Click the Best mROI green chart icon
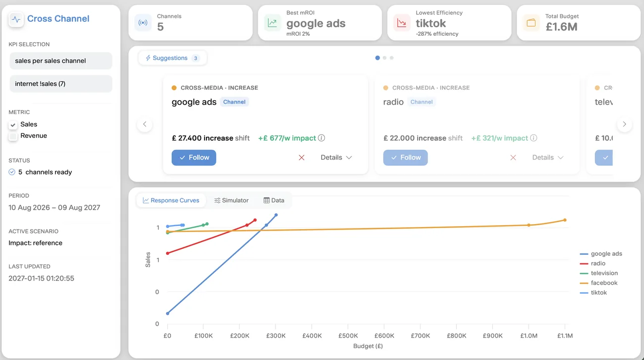 tap(272, 23)
